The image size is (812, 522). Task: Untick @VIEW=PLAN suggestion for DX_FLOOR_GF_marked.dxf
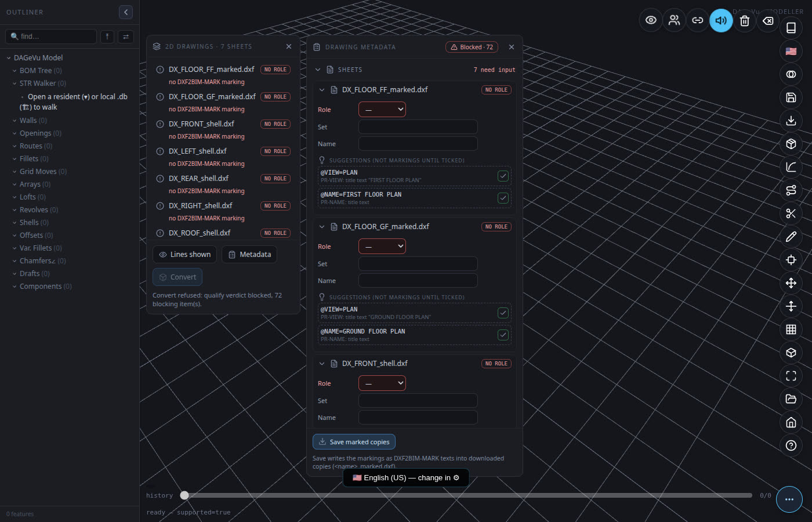click(x=503, y=313)
